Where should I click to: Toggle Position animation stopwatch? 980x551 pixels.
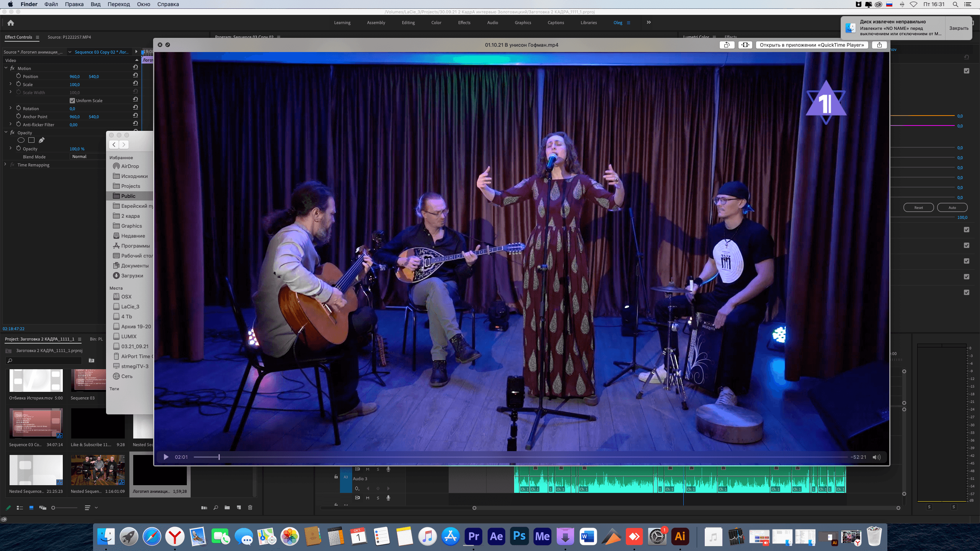coord(18,76)
